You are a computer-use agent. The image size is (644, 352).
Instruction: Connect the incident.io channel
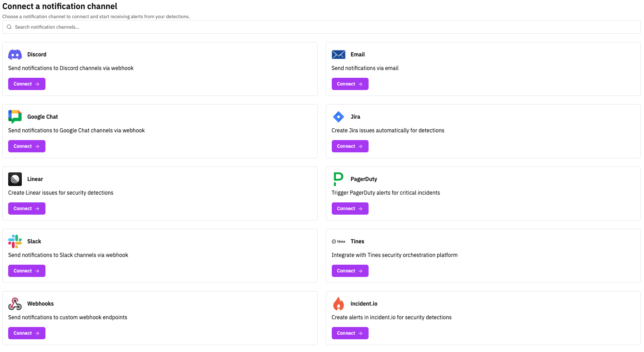(350, 333)
